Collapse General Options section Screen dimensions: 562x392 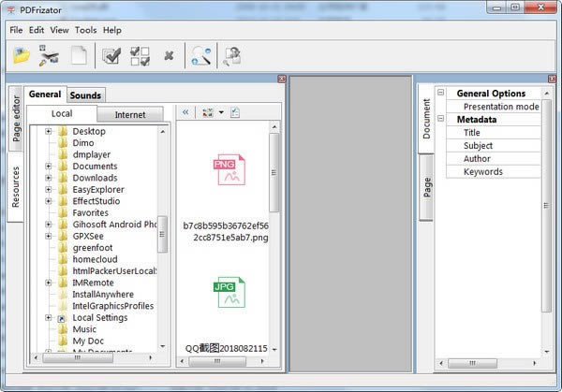coord(441,93)
